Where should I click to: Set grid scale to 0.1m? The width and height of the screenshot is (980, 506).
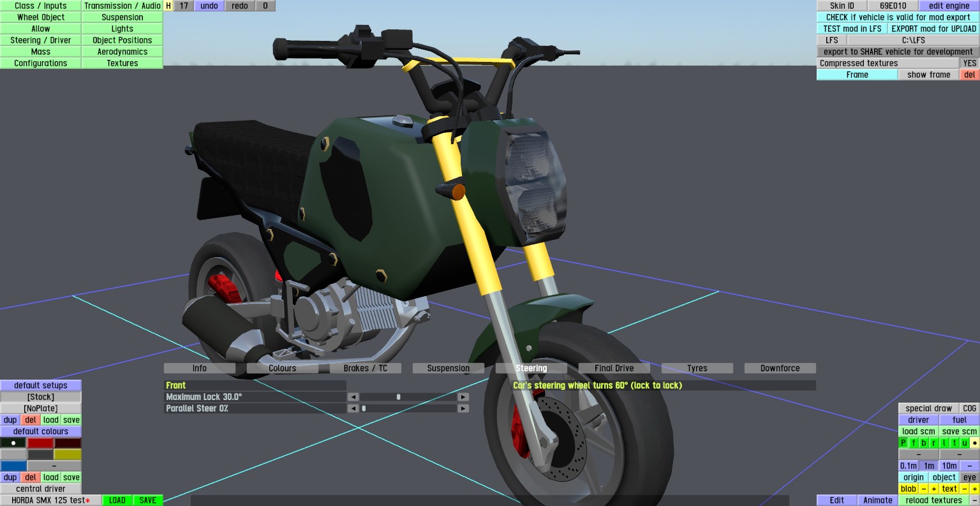909,466
